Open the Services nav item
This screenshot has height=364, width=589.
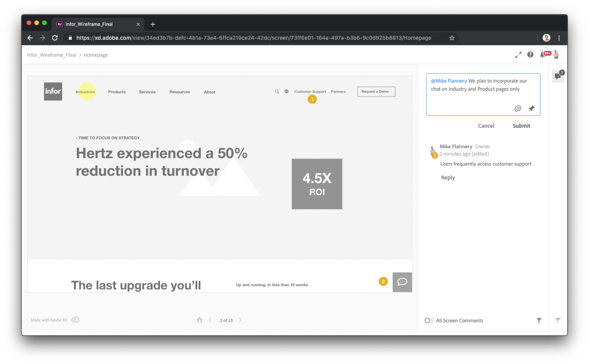coord(147,92)
